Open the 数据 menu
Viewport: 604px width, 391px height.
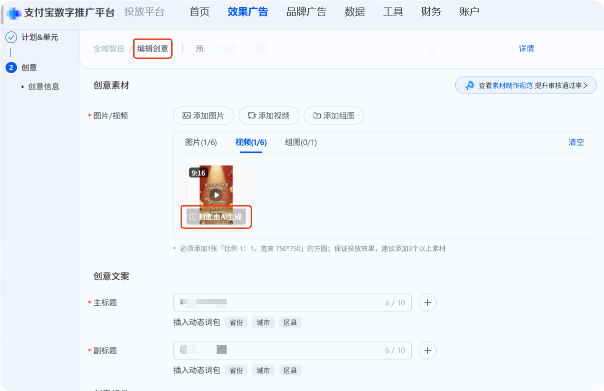click(354, 12)
